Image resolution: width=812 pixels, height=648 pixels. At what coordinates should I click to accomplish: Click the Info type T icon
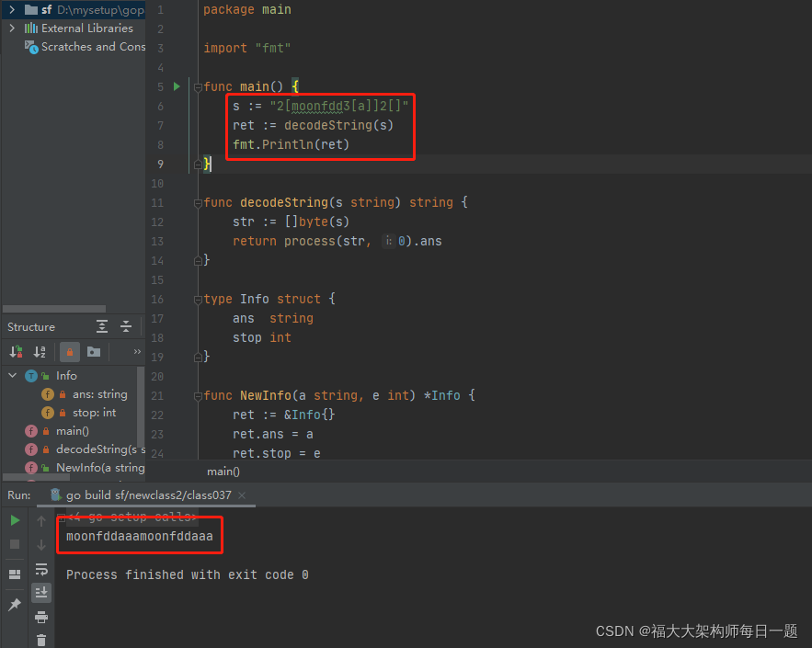[31, 376]
